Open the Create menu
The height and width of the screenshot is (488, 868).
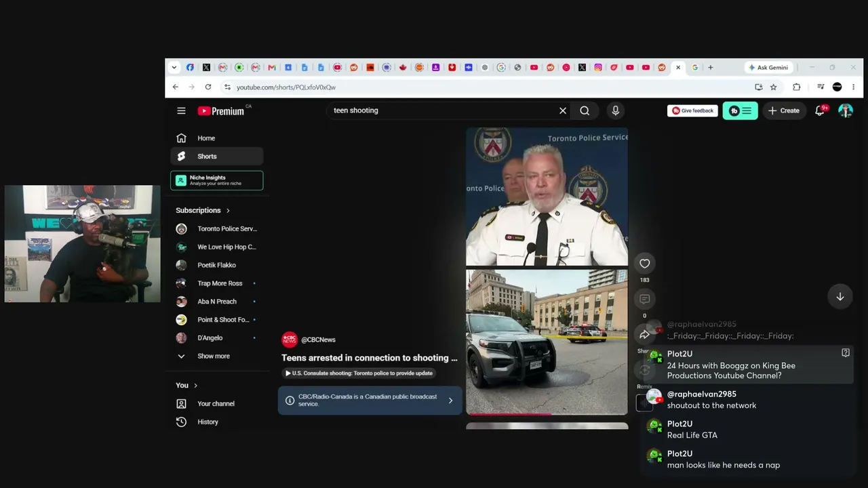point(784,110)
